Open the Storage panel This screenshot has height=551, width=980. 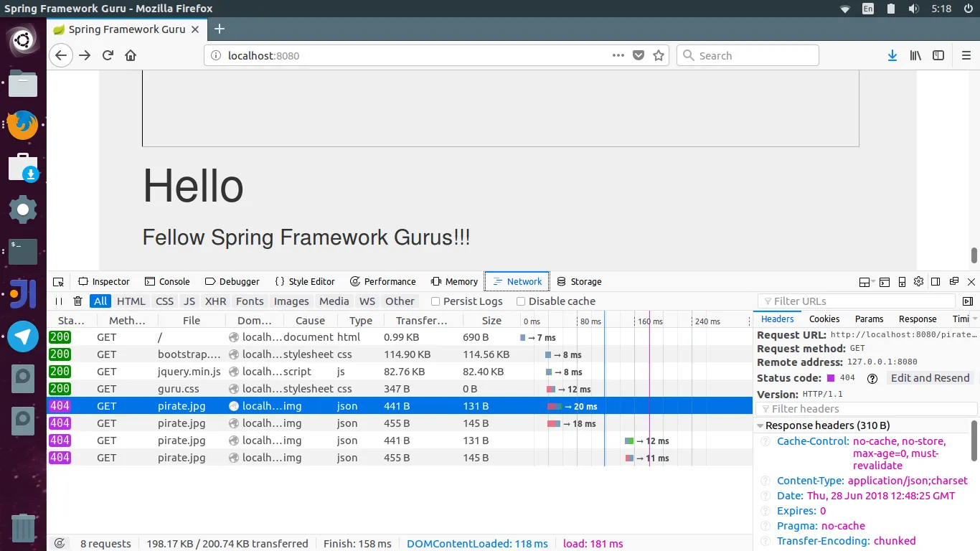tap(580, 282)
